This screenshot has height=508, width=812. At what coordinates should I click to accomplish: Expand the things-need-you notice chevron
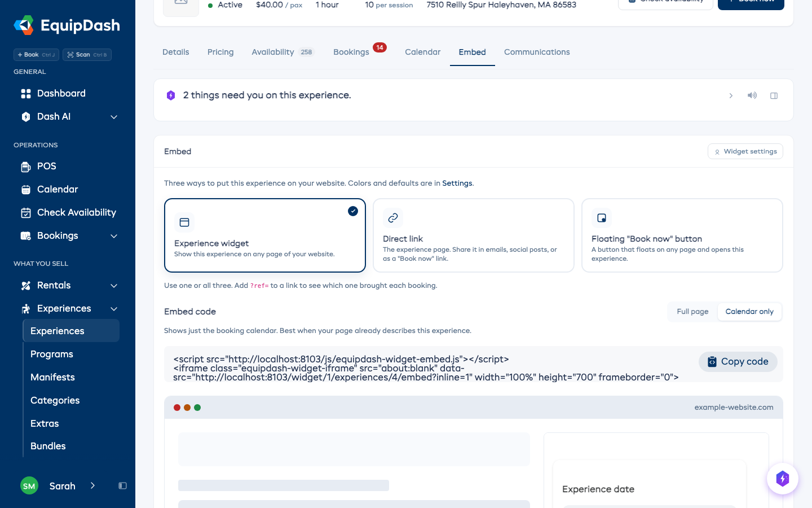tap(731, 95)
